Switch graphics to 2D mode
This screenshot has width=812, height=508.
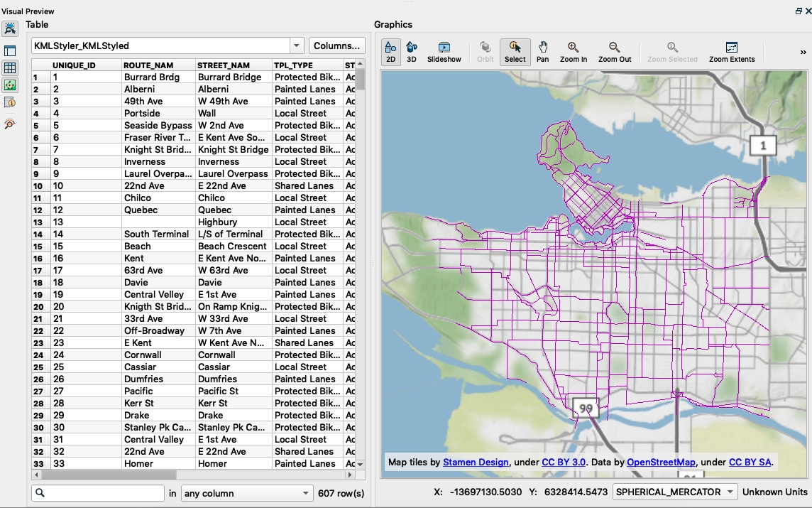(391, 52)
